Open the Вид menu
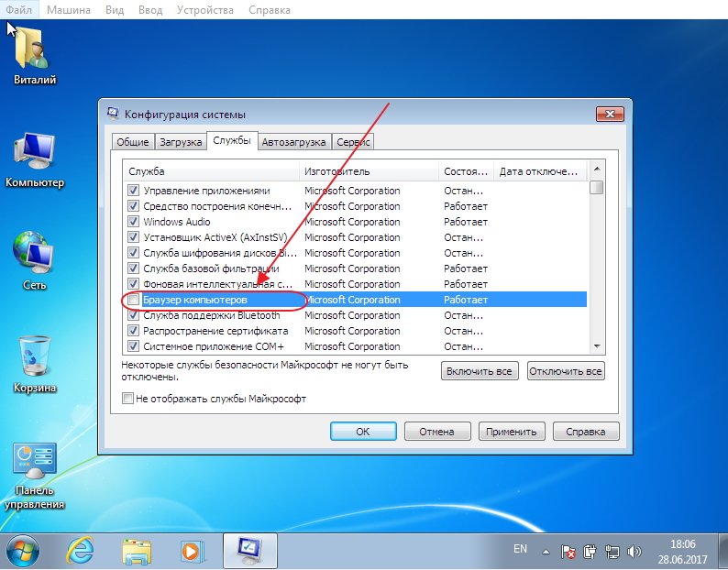728x570 pixels. (x=115, y=10)
